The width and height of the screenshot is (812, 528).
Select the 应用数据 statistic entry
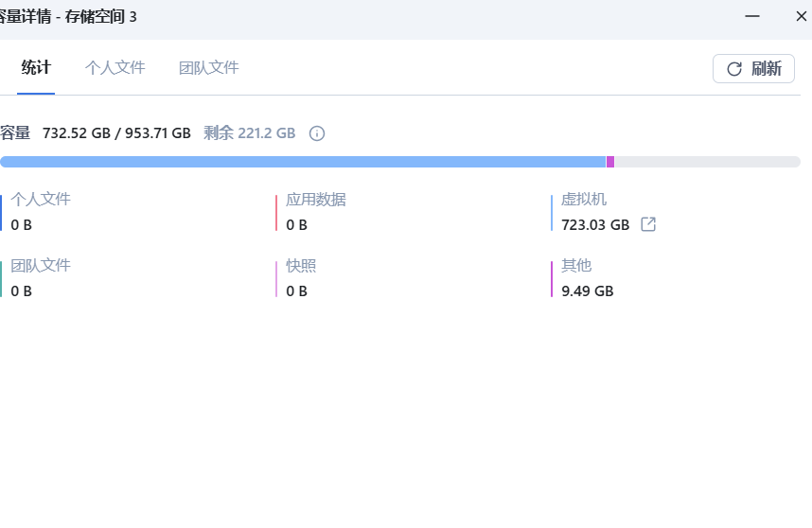tap(316, 212)
